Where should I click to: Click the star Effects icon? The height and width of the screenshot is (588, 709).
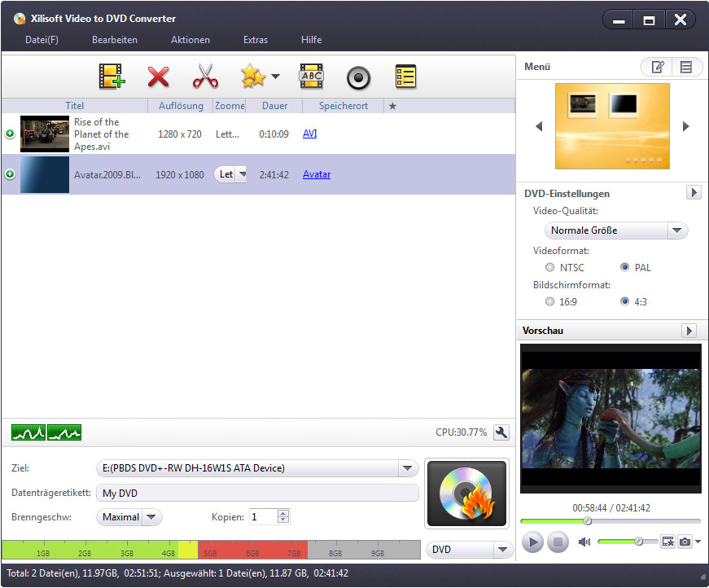coord(253,76)
